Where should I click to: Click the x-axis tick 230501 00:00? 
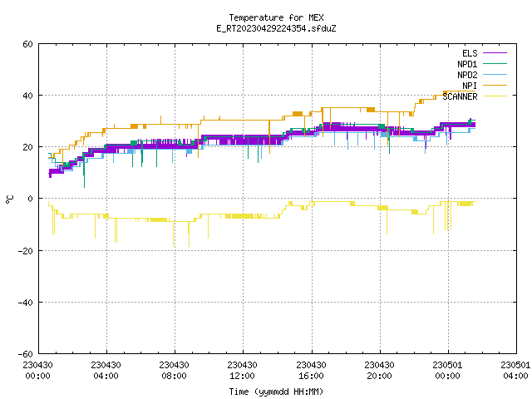447,371
